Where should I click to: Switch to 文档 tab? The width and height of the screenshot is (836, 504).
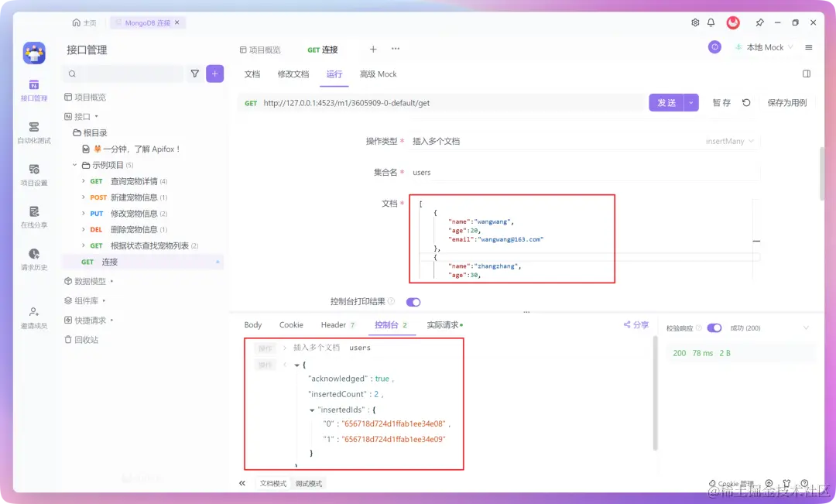pyautogui.click(x=252, y=74)
